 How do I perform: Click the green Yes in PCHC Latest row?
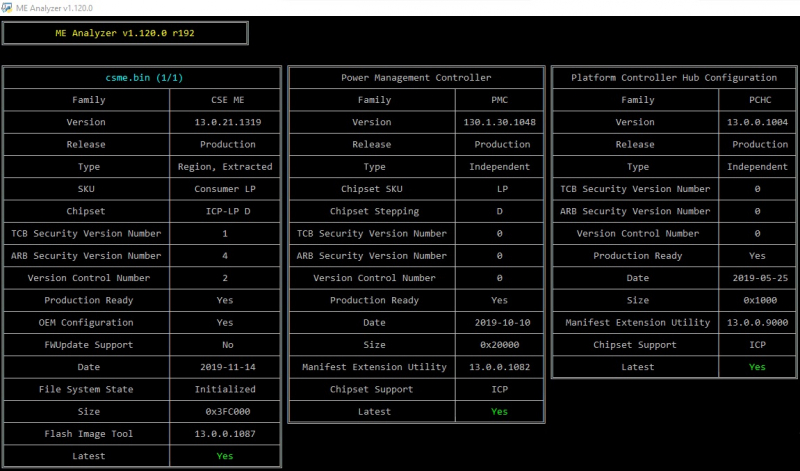757,367
